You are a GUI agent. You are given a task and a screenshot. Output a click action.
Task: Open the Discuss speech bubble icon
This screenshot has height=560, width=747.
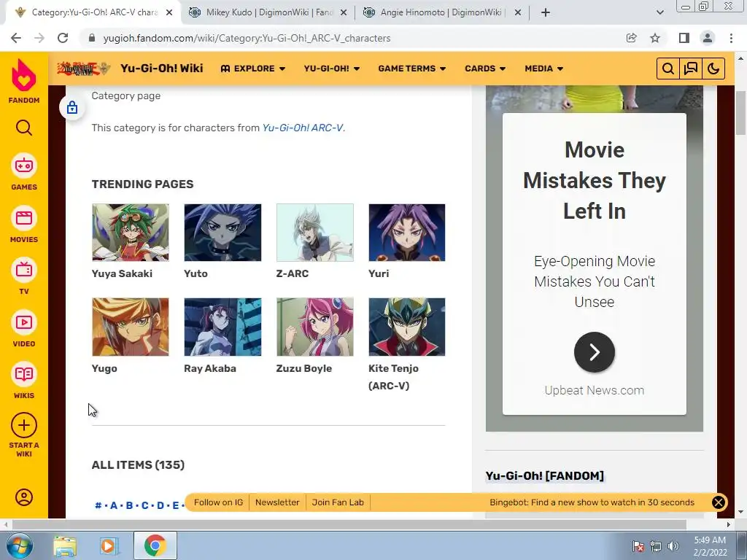tap(690, 69)
